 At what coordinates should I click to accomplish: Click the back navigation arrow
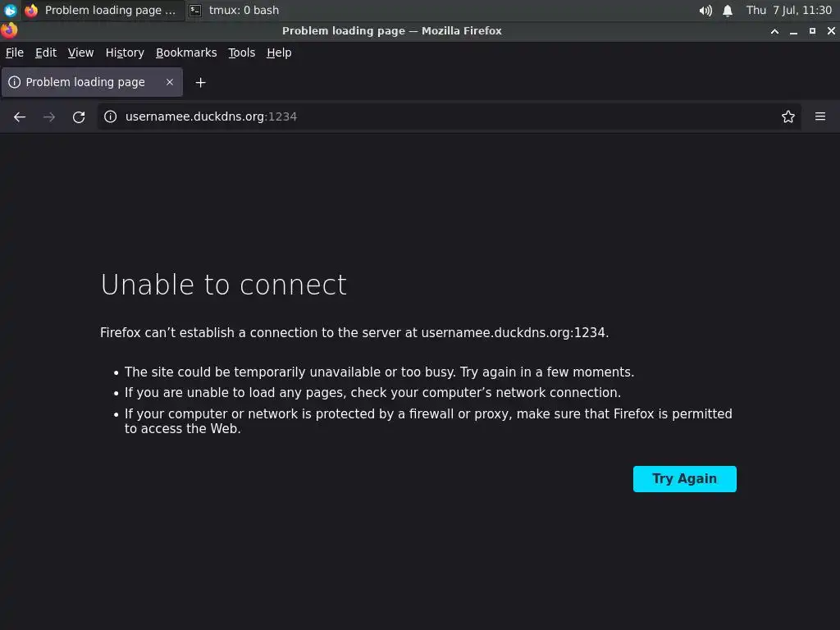pyautogui.click(x=20, y=116)
